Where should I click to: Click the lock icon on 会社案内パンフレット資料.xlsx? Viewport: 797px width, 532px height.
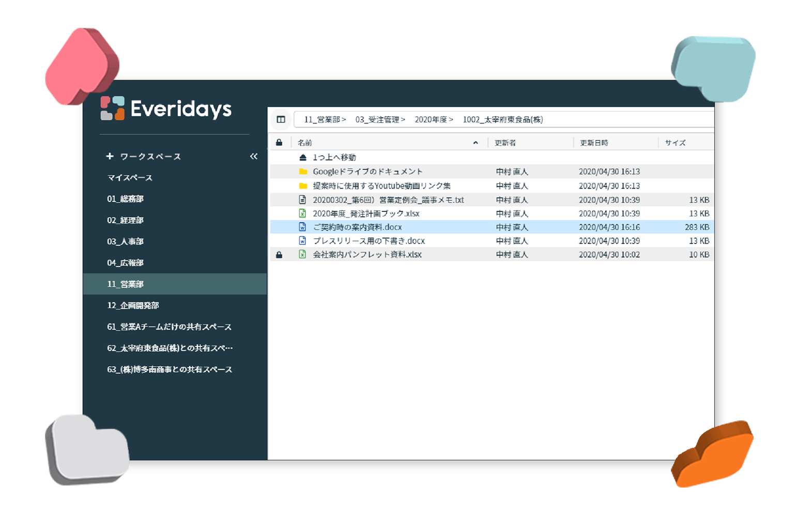(x=280, y=254)
